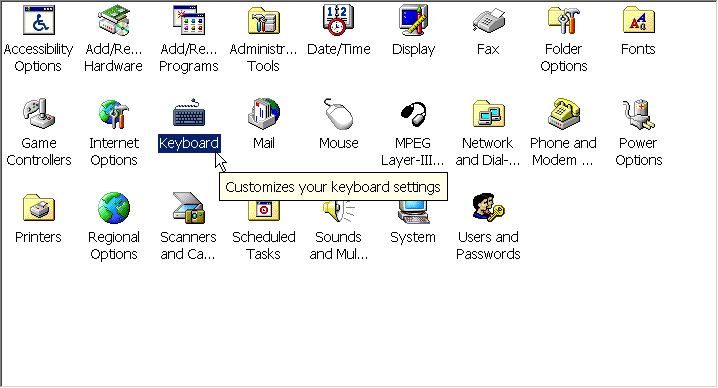Click the "Accessibility Options" label text
The width and height of the screenshot is (718, 388).
pos(38,58)
